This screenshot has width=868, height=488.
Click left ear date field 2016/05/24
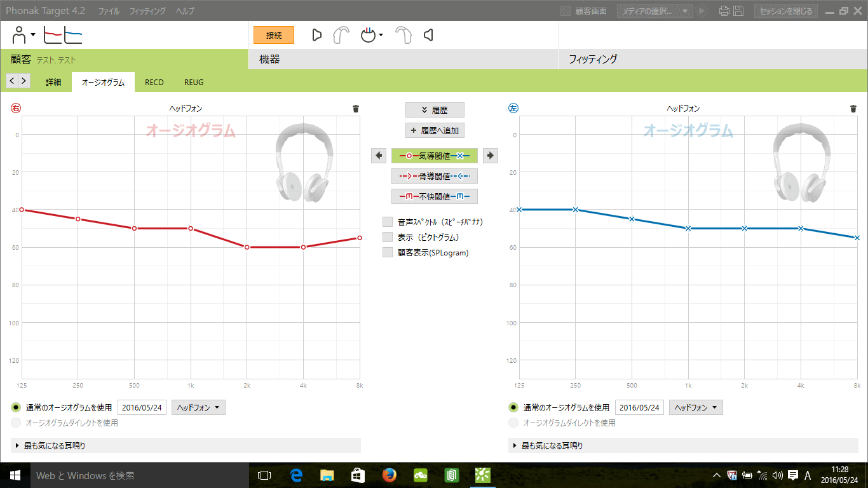tap(640, 407)
